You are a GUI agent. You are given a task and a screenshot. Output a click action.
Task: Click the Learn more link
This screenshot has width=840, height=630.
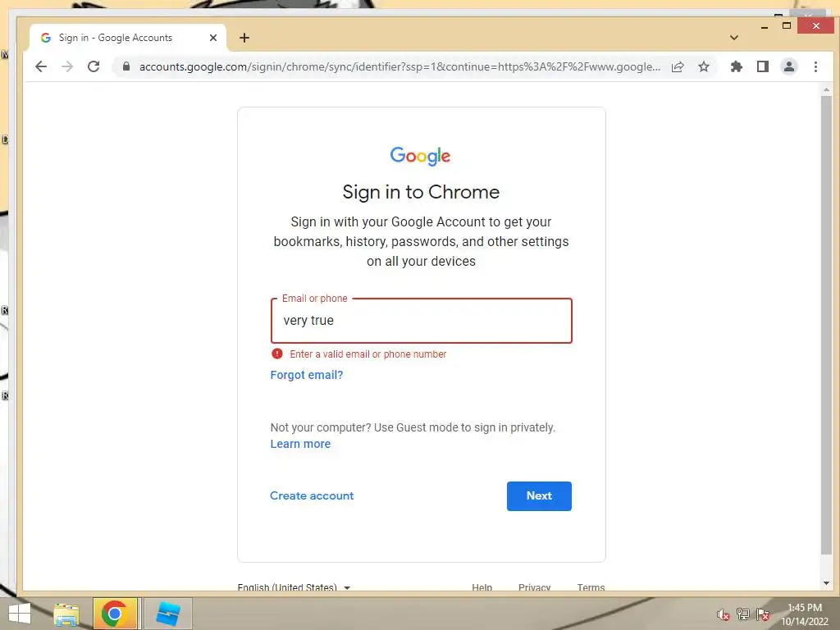(300, 444)
